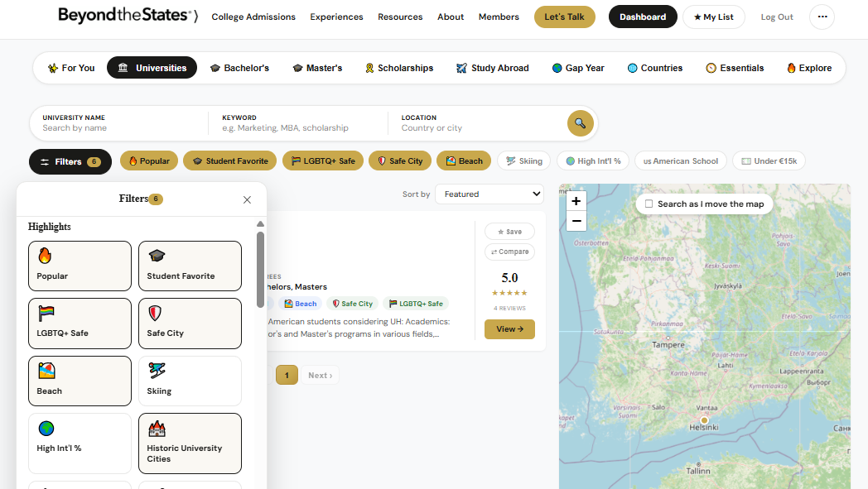Toggle the LGBTQ+ Safe highlight card

80,324
